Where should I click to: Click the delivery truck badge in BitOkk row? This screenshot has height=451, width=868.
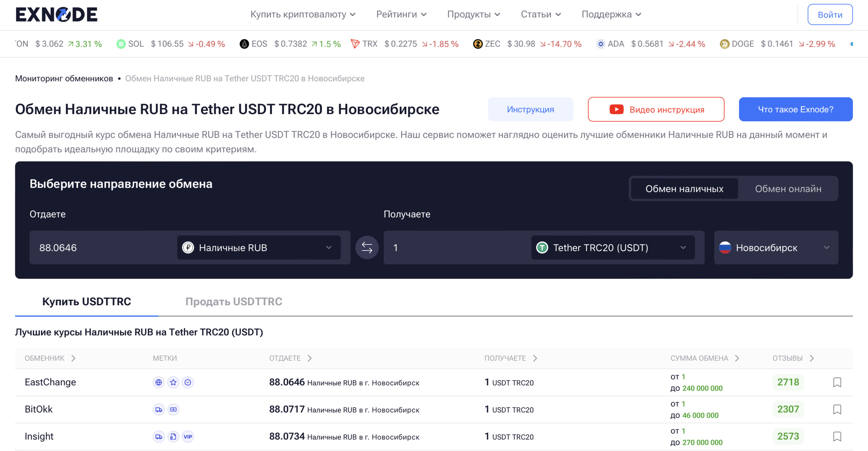[159, 409]
